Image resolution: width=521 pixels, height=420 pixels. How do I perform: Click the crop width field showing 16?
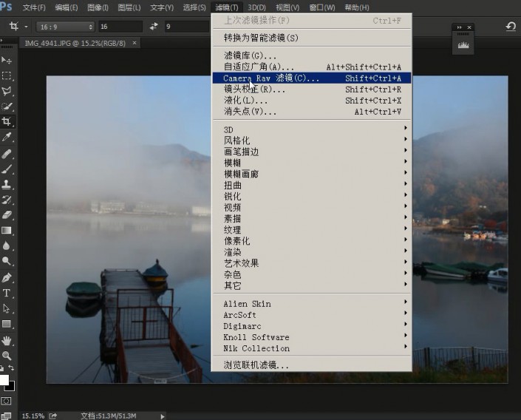120,27
